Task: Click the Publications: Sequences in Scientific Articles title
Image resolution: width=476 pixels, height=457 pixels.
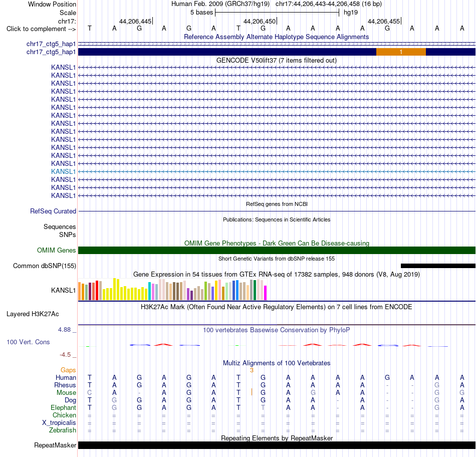Action: tap(277, 219)
